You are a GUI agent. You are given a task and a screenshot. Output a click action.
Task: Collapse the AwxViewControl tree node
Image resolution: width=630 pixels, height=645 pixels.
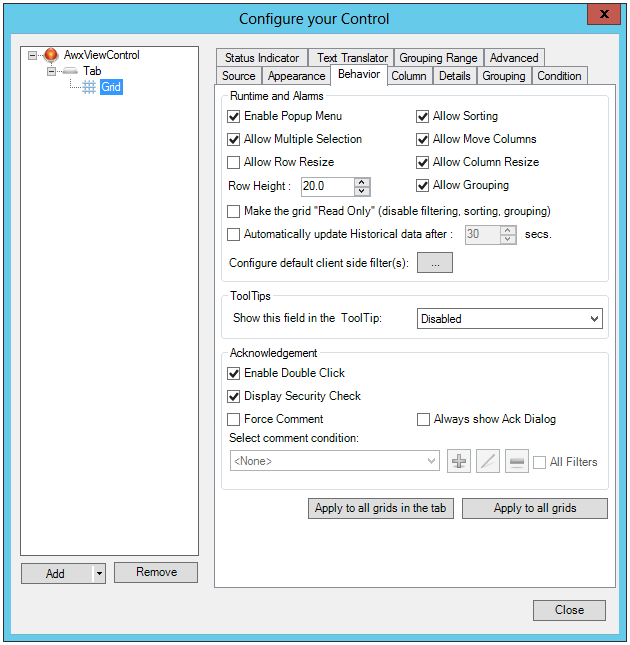pyautogui.click(x=33, y=55)
